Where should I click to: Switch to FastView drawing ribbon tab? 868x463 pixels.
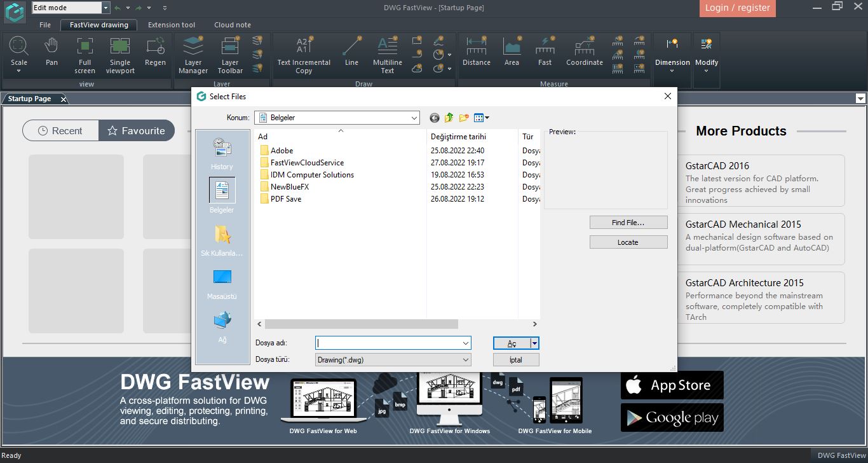tap(99, 25)
